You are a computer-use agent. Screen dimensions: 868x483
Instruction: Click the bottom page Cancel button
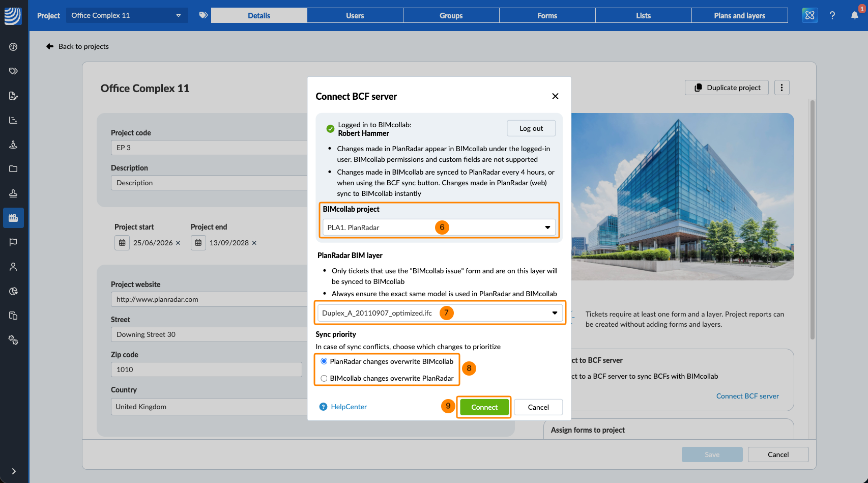[778, 454]
